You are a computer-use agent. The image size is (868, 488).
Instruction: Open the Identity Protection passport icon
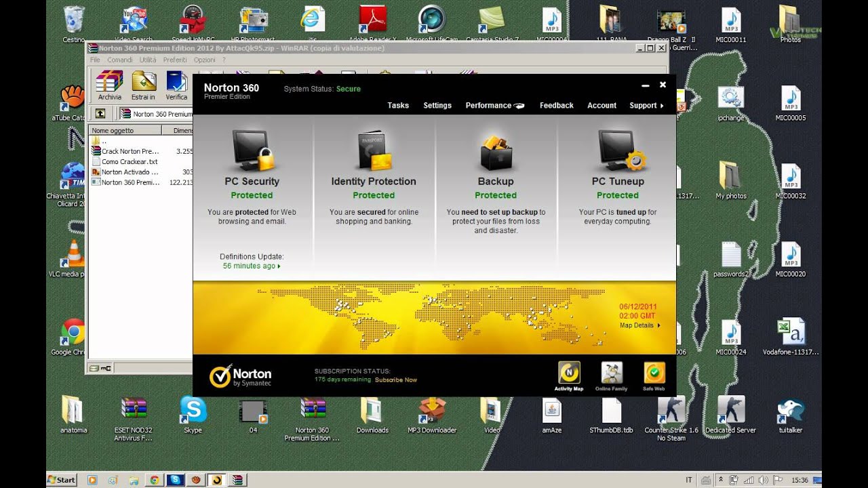point(374,150)
